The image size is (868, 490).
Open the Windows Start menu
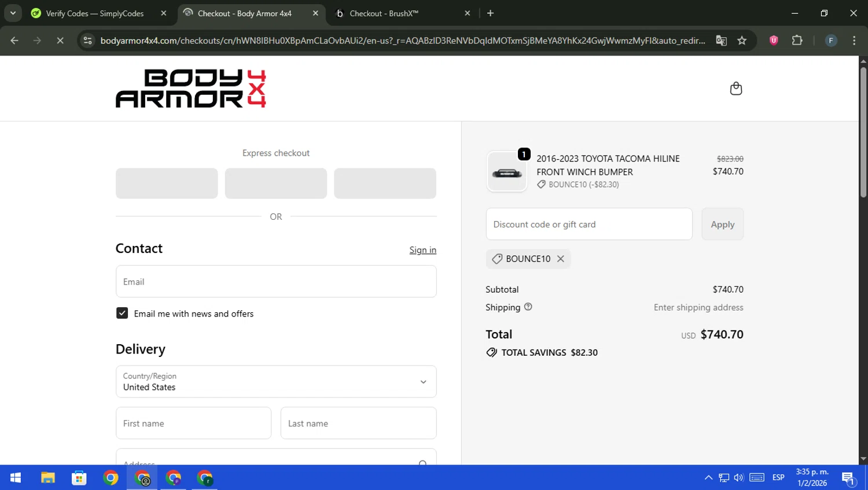pos(16,478)
